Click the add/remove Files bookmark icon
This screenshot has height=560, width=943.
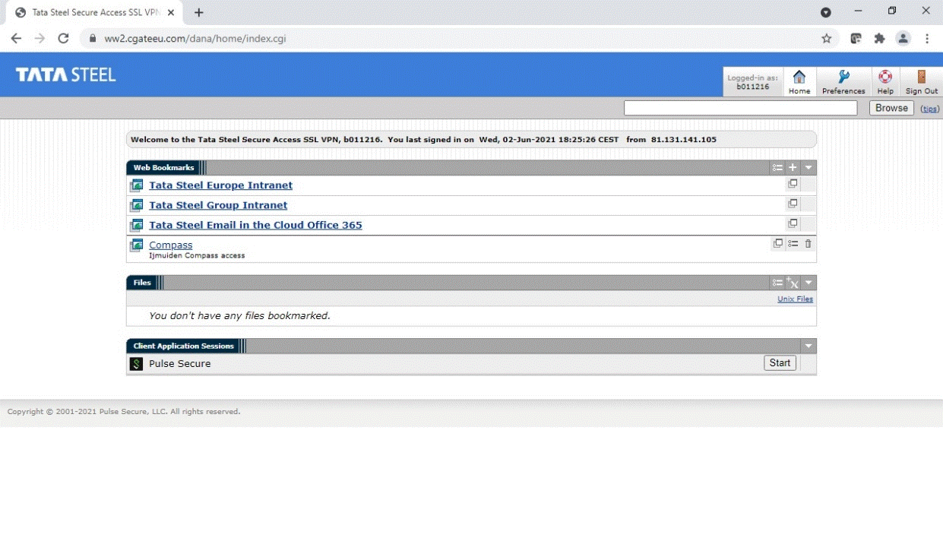pyautogui.click(x=793, y=283)
